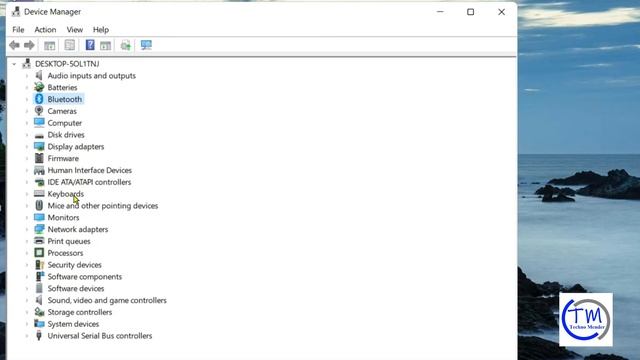Expand the Monitors node arrow
640x360 pixels.
pyautogui.click(x=27, y=218)
